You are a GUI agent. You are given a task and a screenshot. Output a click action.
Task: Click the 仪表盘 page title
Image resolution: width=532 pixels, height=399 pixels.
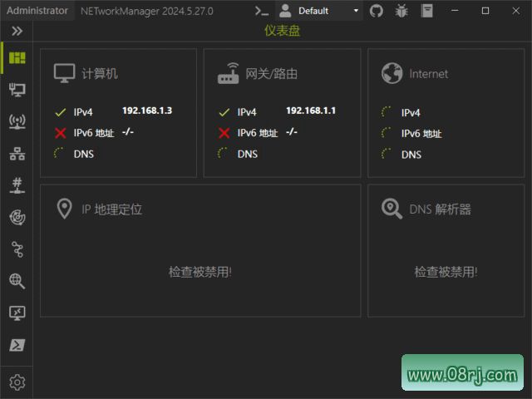point(283,31)
